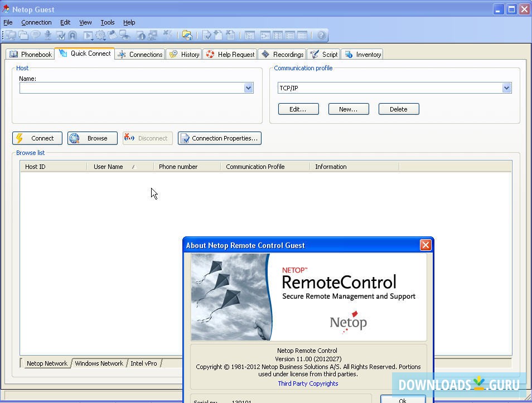532x403 pixels.
Task: Click the information toolbar icon
Action: pyautogui.click(x=142, y=35)
